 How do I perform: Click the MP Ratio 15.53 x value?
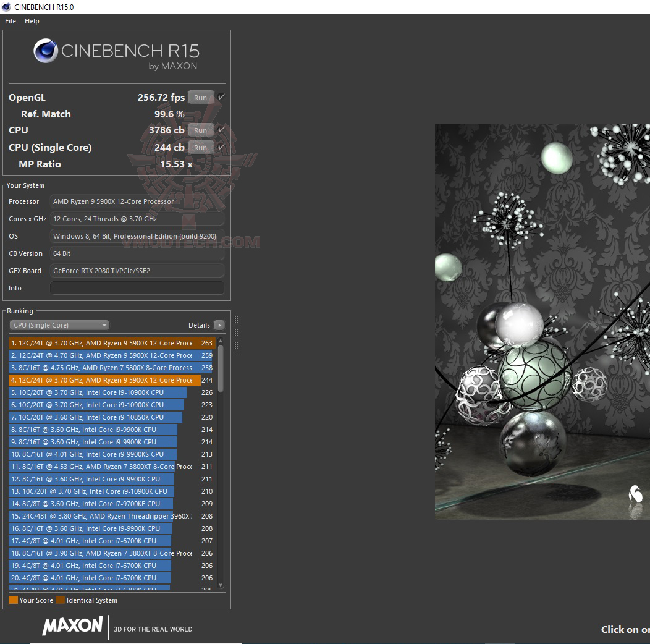[x=177, y=164]
